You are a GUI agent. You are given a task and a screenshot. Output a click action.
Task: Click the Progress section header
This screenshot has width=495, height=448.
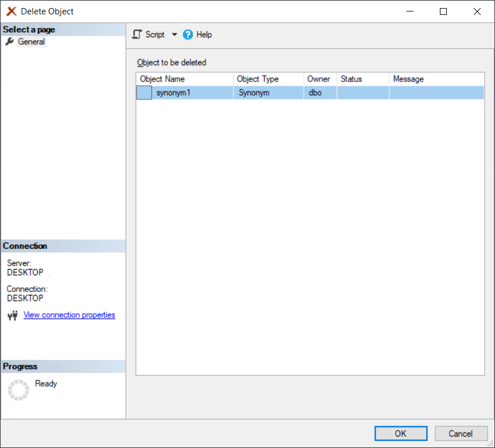(63, 367)
